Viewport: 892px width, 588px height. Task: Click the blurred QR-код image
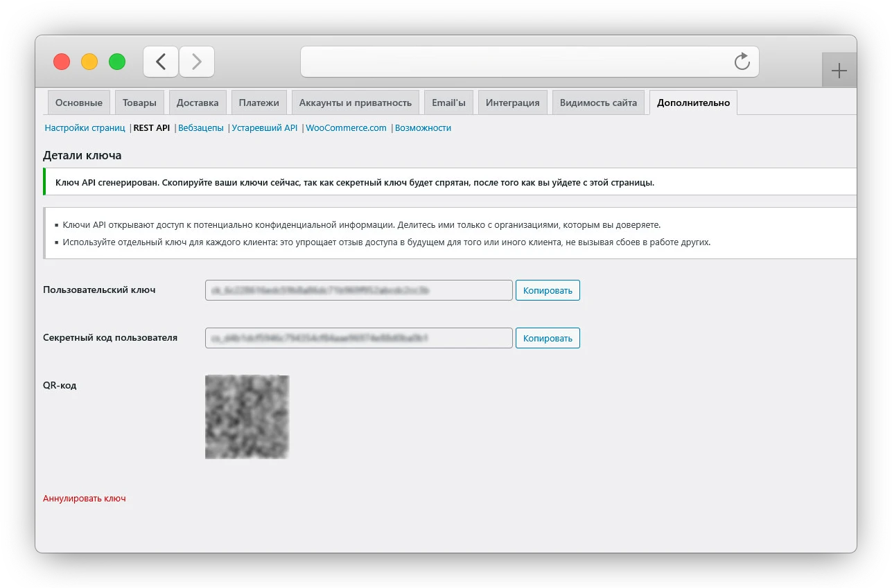247,417
